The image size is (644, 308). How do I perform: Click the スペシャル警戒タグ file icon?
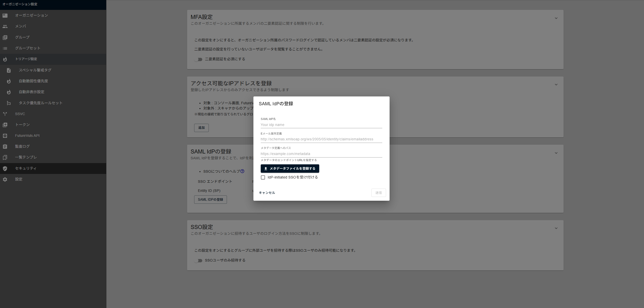click(x=9, y=70)
